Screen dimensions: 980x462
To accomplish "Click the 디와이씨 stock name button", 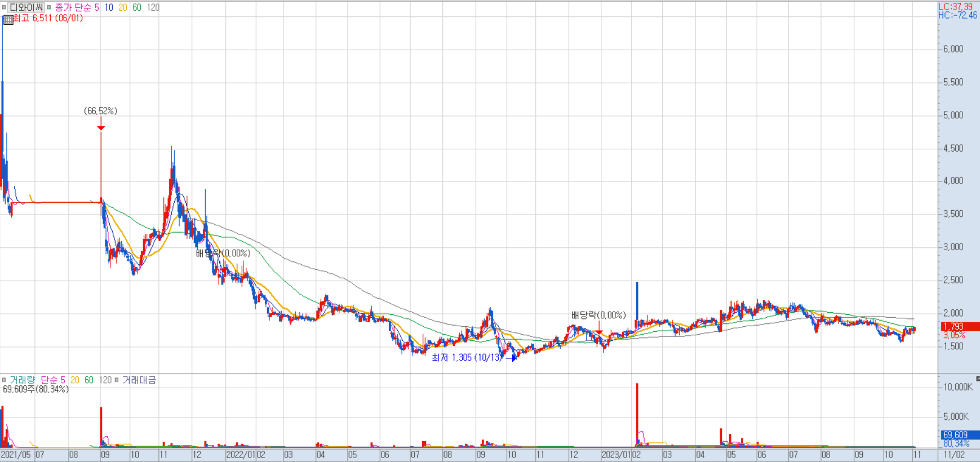I will [26, 8].
